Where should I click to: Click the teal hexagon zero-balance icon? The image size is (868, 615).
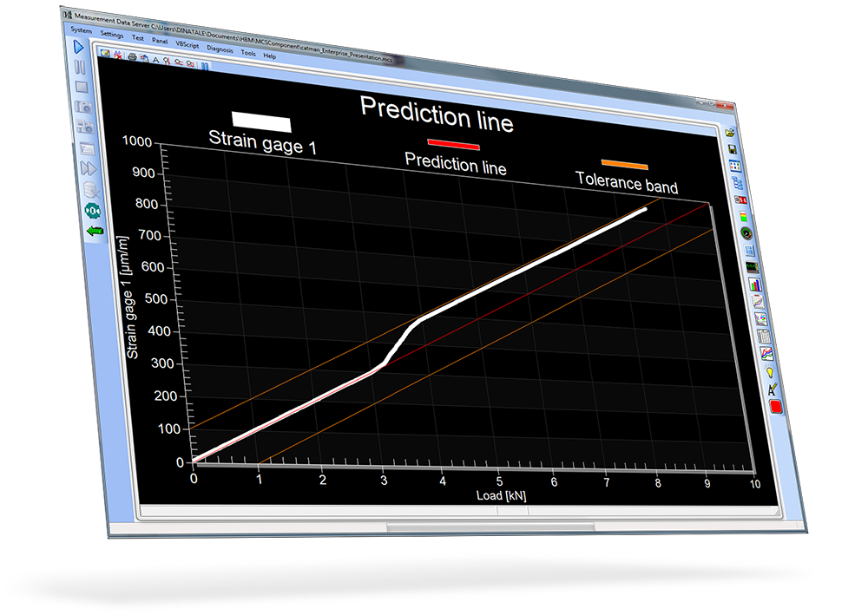coord(92,210)
